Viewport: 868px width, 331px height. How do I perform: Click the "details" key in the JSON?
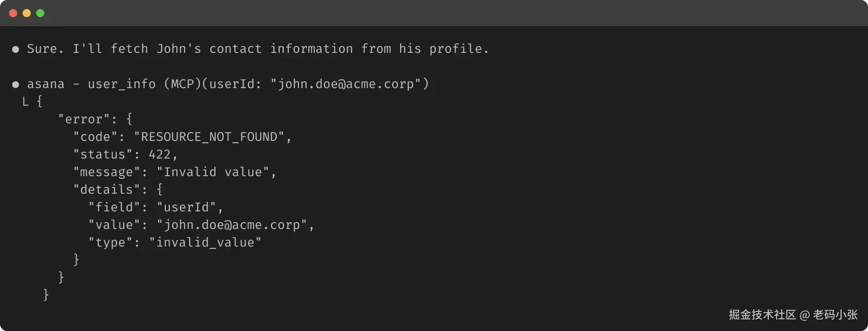tap(107, 190)
